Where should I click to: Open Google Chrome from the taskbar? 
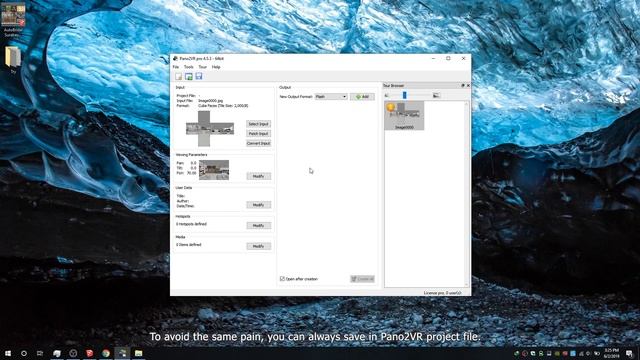106,353
